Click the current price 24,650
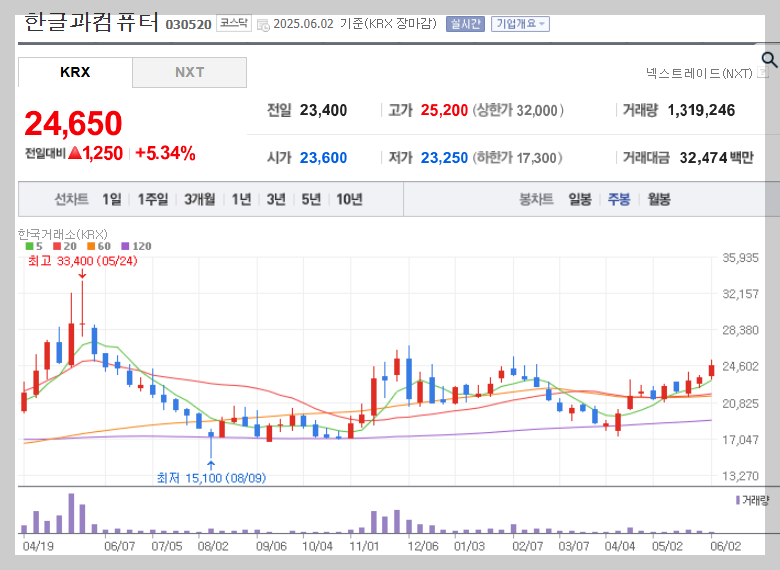780x570 pixels. (73, 123)
